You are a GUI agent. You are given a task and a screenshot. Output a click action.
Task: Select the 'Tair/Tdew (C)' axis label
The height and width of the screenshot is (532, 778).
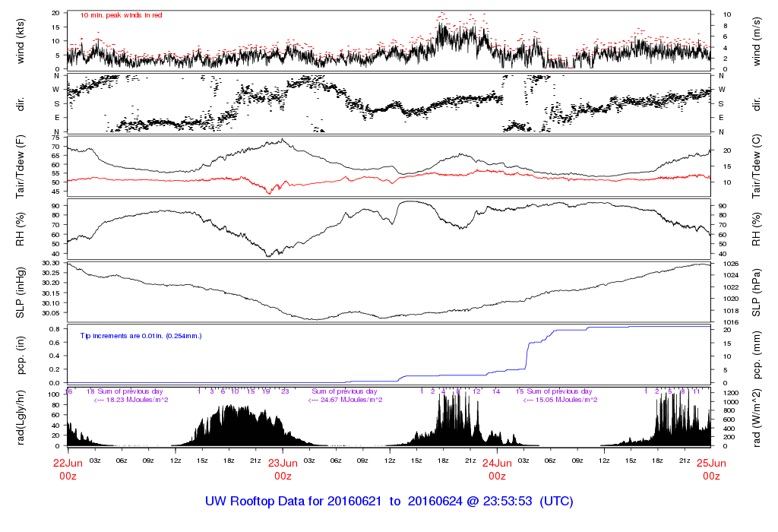point(756,166)
